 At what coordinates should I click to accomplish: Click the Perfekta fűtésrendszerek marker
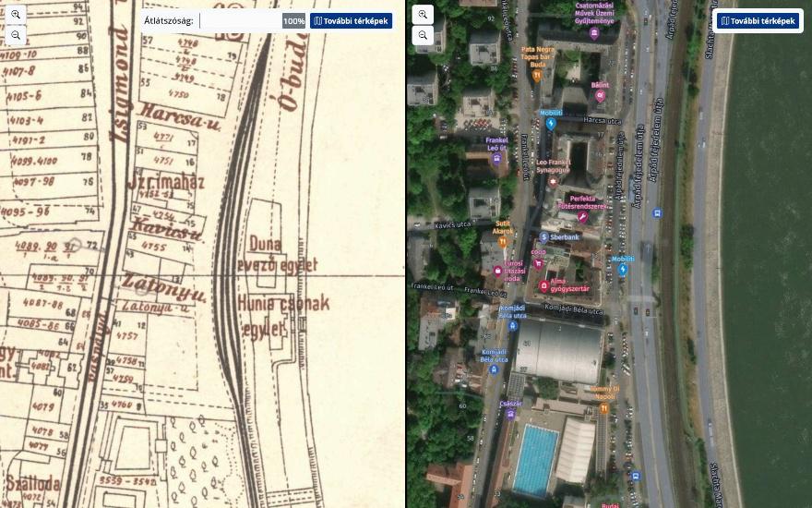pos(582,217)
